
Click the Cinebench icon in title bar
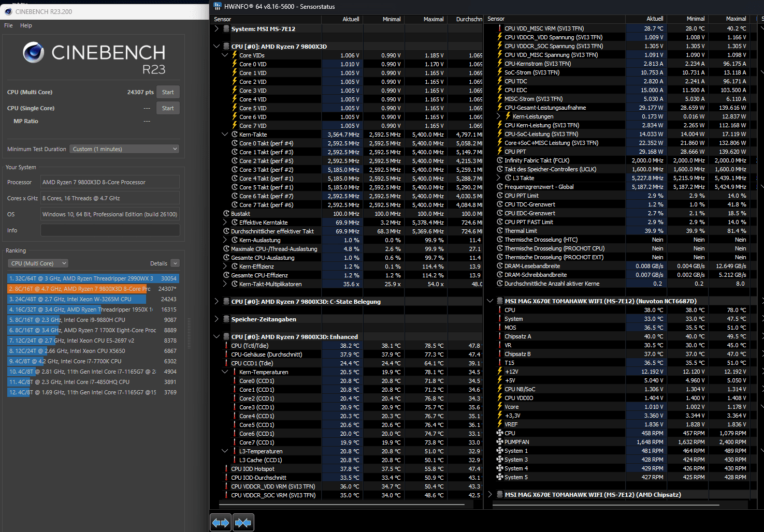[x=8, y=11]
